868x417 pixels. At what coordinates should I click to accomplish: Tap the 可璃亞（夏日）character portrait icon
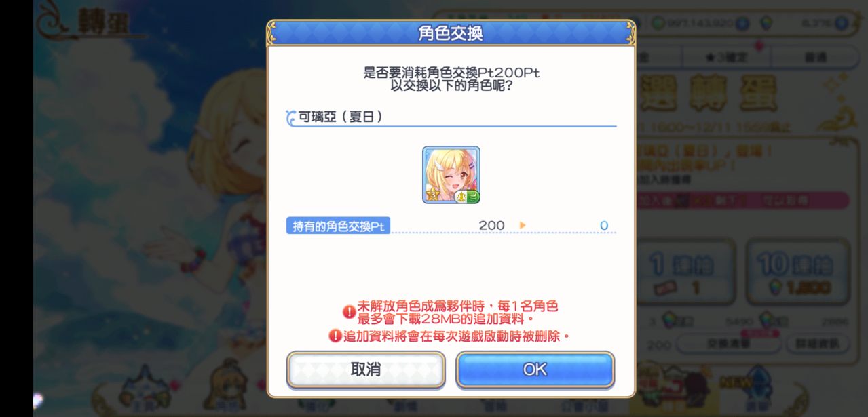[x=451, y=175]
